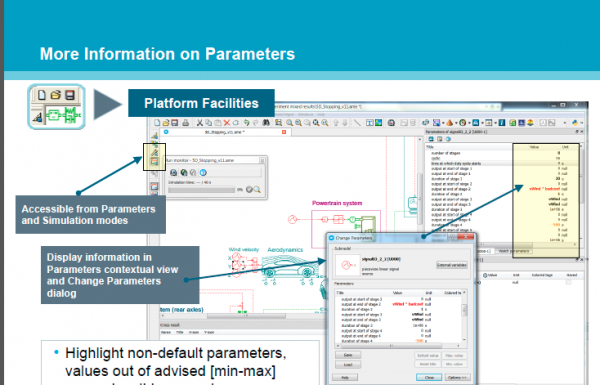Click the Print toolbar icon
The image size is (600, 385).
tap(186, 123)
